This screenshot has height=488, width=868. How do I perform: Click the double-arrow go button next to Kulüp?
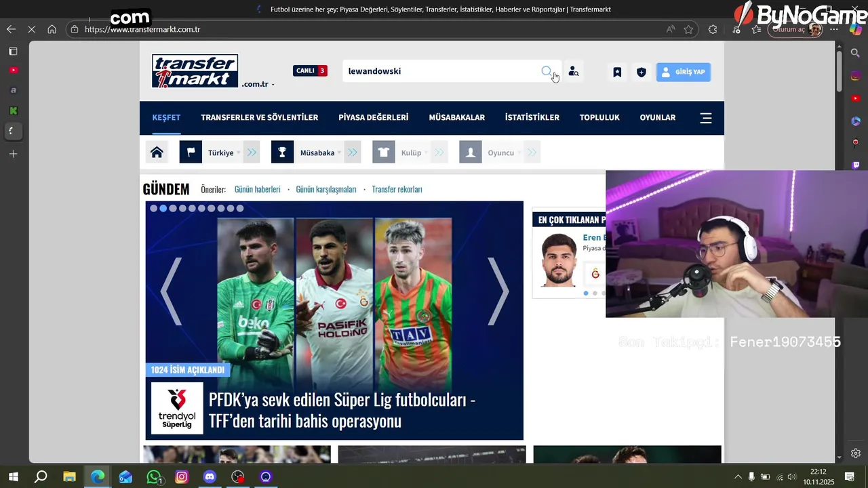click(x=439, y=152)
